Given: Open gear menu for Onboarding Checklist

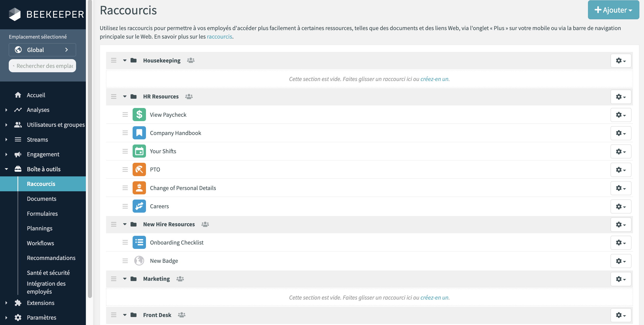Looking at the screenshot, I should pos(621,243).
